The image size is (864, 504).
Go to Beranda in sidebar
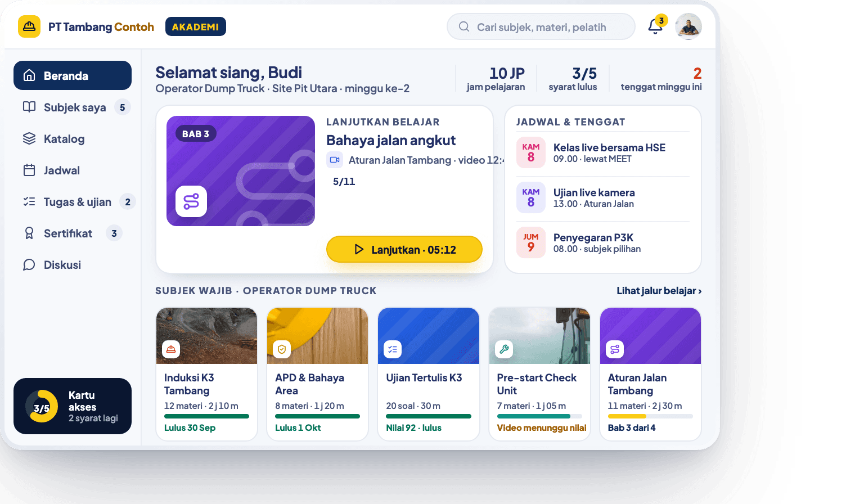(x=73, y=75)
